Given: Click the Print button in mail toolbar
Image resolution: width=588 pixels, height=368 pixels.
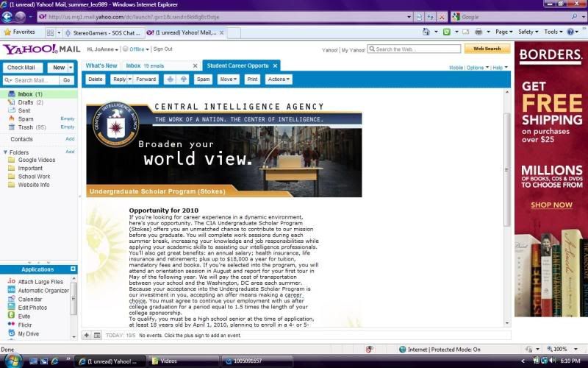Looking at the screenshot, I should click(x=252, y=79).
